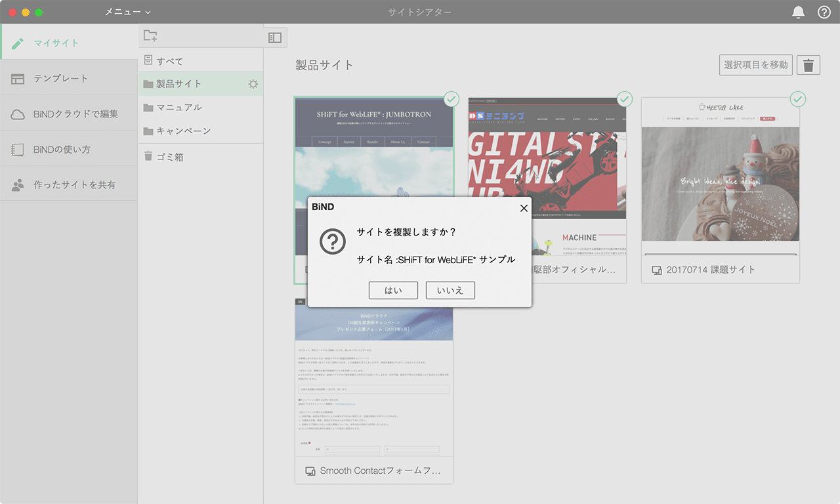840x504 pixels.
Task: Click the 選択項目を移動 button
Action: [755, 64]
